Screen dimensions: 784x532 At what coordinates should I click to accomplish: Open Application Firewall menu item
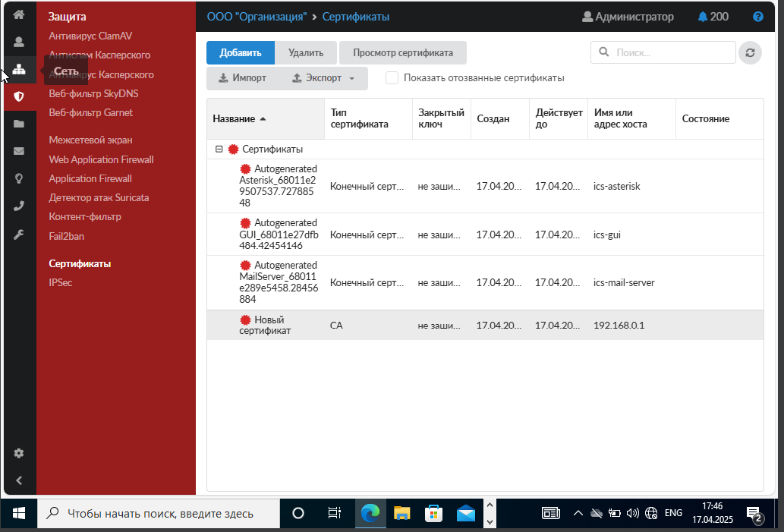[x=90, y=178]
